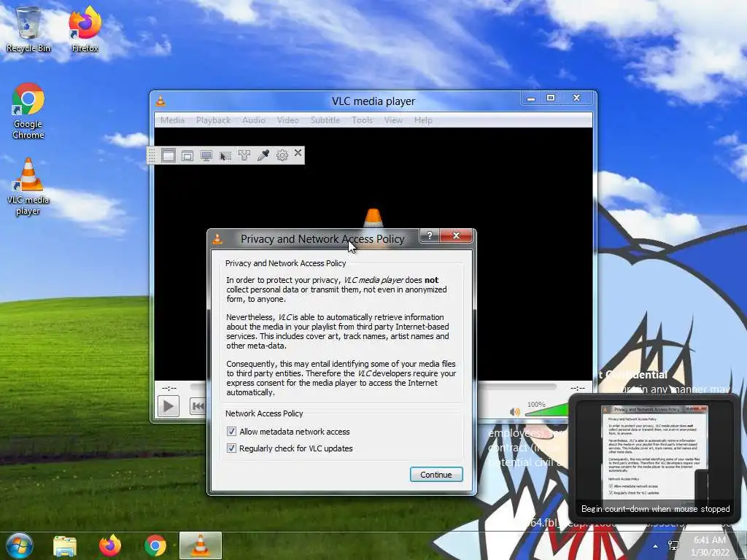Click the VLC taskbar button
The height and width of the screenshot is (560, 747).
coord(201,545)
